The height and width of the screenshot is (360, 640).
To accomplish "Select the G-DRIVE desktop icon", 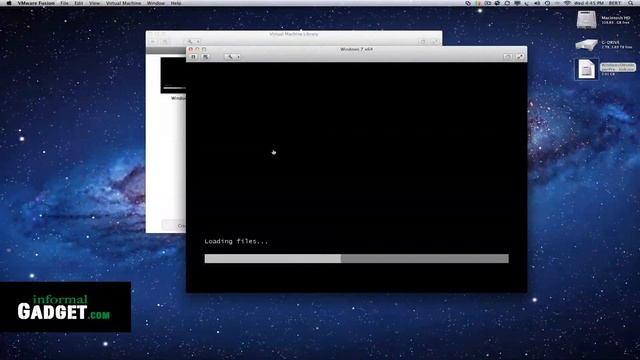I will pos(587,44).
